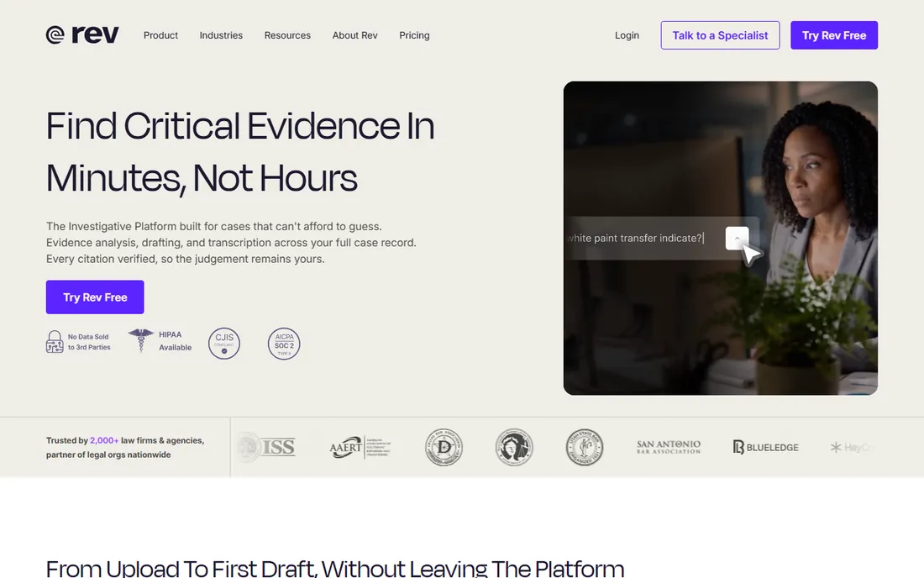
Task: Open the Resources menu
Action: [287, 35]
